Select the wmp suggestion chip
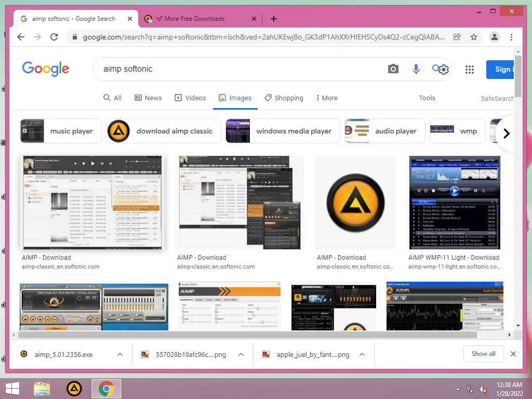Image resolution: width=532 pixels, height=399 pixels. pos(457,131)
